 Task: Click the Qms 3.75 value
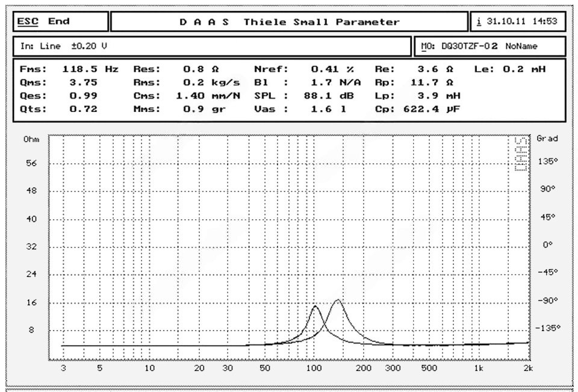(80, 82)
